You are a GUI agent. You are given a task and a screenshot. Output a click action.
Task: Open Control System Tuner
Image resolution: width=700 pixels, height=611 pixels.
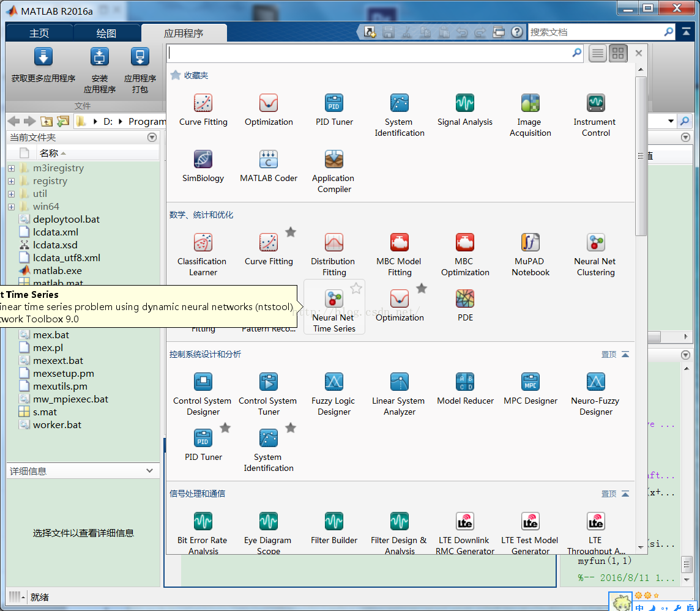click(269, 394)
